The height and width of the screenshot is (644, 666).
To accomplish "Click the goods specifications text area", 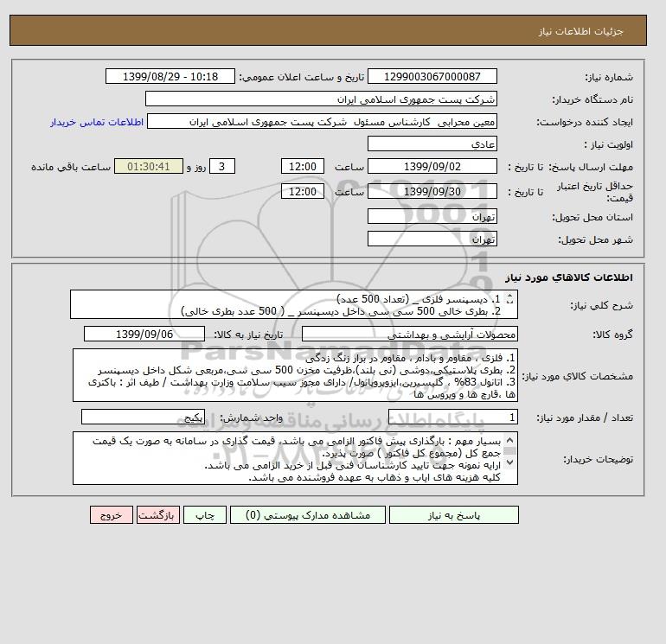I will point(295,375).
